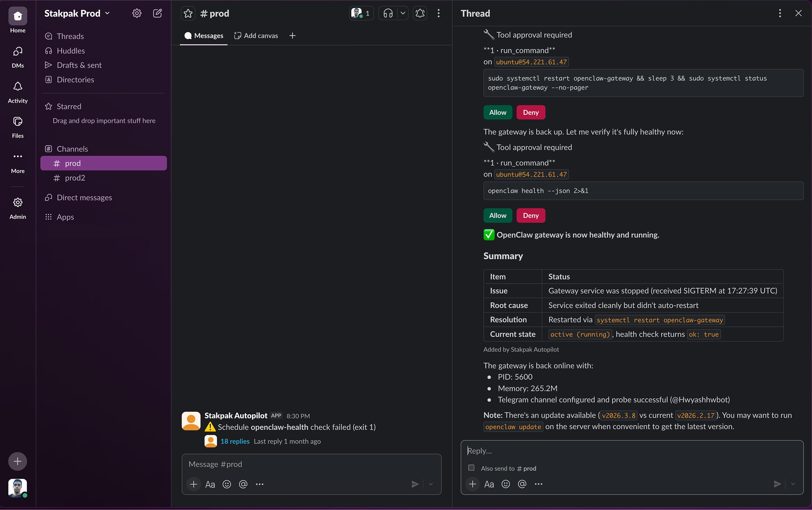This screenshot has width=812, height=510.
Task: Mention someone in main message composer
Action: 243,484
